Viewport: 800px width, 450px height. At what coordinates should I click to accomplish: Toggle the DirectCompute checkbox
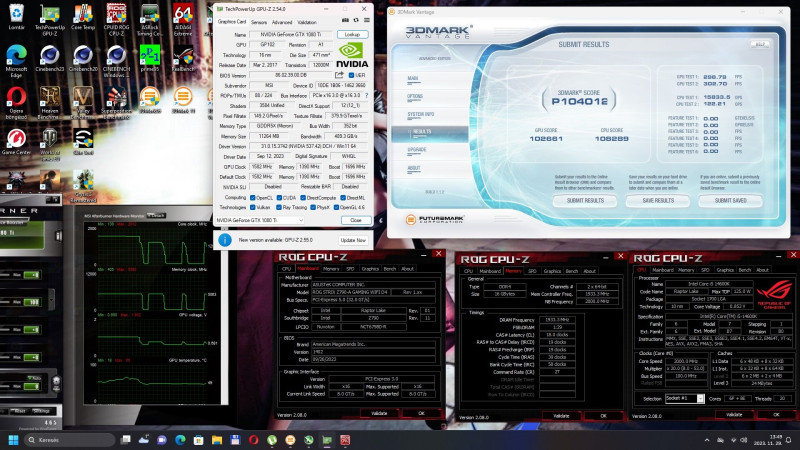pos(303,197)
